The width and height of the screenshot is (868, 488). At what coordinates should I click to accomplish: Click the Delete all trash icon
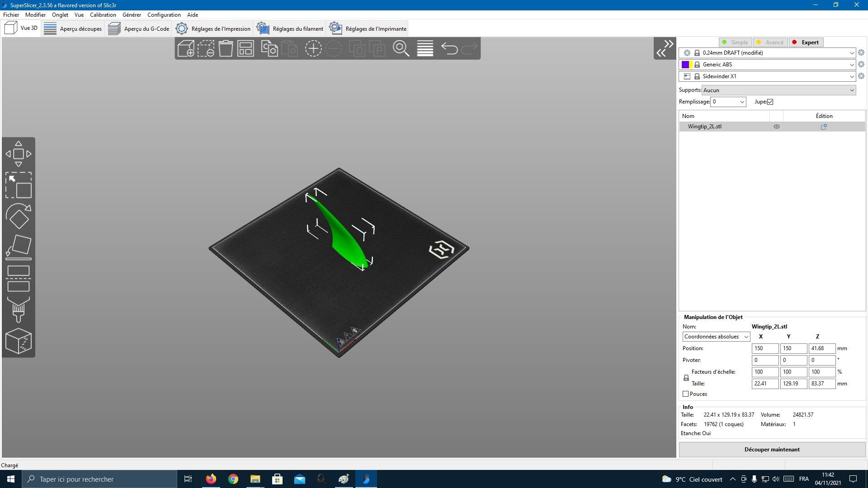pyautogui.click(x=226, y=48)
